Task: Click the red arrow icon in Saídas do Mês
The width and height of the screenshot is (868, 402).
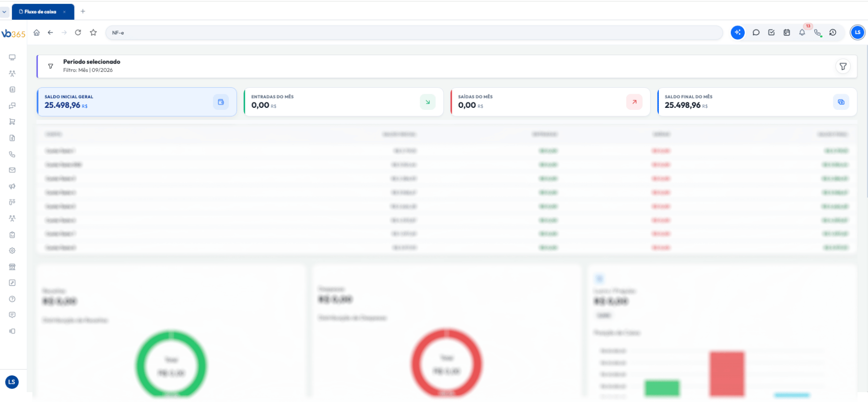Action: (634, 102)
